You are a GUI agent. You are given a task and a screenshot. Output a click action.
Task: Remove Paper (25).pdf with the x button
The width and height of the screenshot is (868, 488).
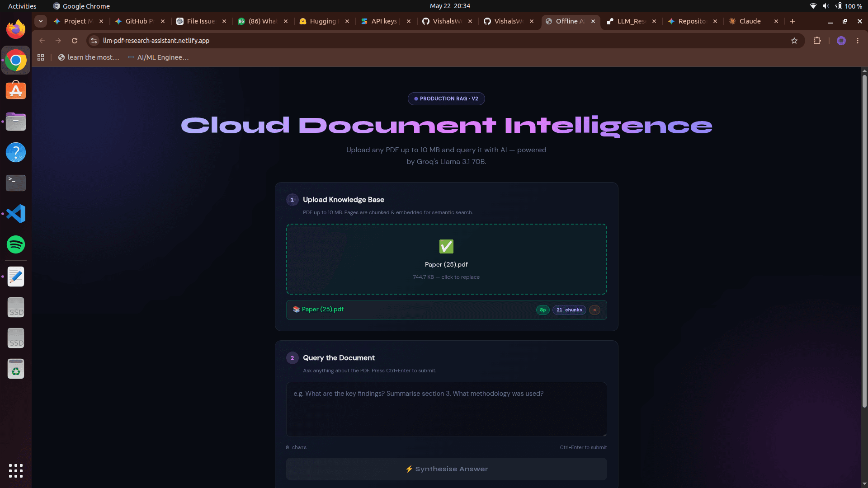click(x=594, y=310)
